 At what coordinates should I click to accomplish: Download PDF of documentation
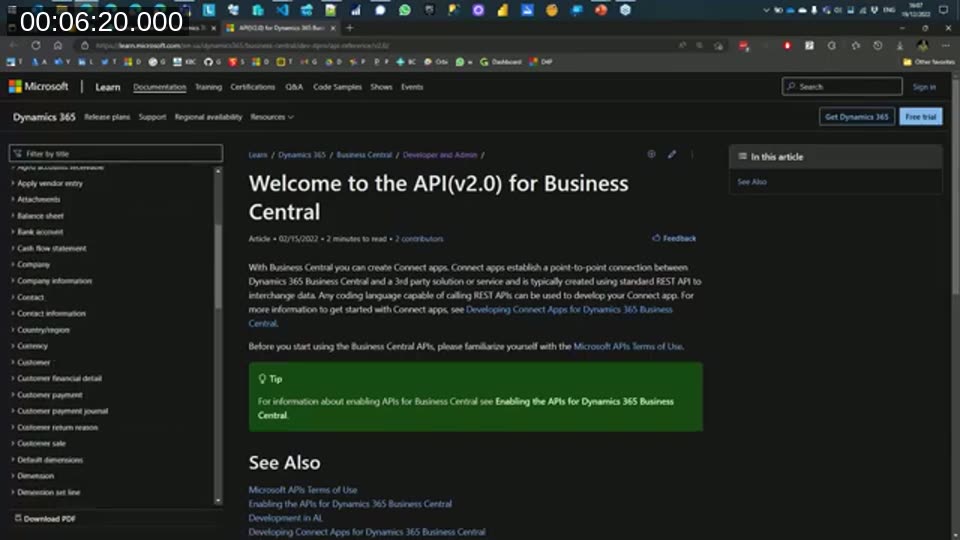(45, 519)
